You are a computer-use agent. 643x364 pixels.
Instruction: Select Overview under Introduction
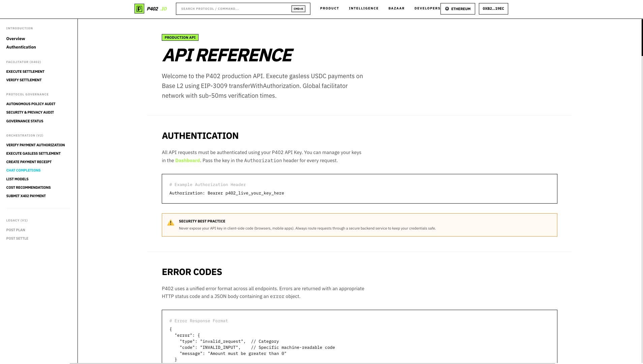pyautogui.click(x=16, y=38)
